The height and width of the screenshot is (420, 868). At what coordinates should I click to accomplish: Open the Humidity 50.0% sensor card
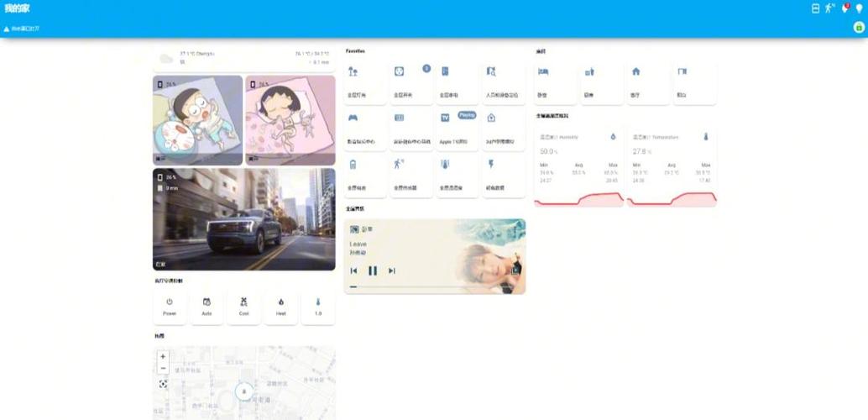click(579, 167)
